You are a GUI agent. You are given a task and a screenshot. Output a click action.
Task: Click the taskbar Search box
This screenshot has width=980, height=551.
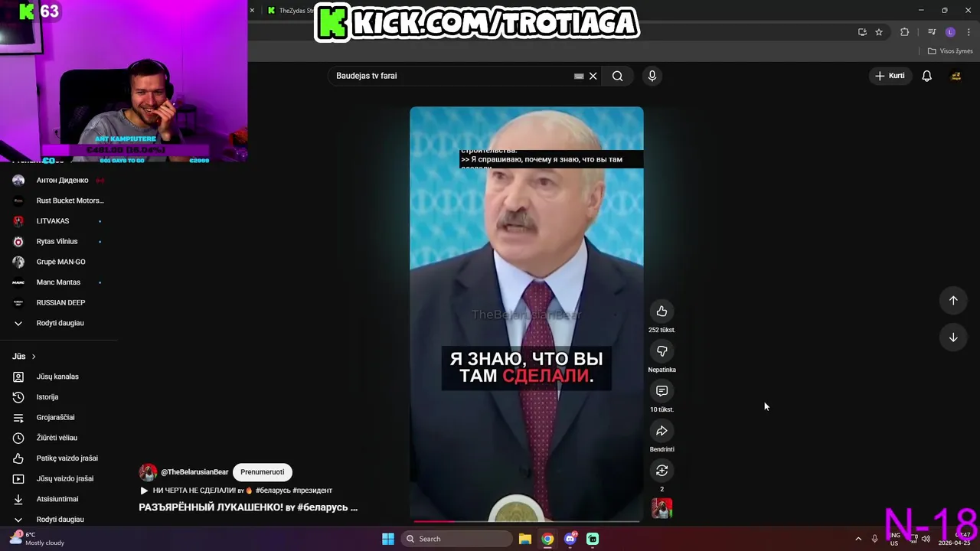(x=458, y=539)
